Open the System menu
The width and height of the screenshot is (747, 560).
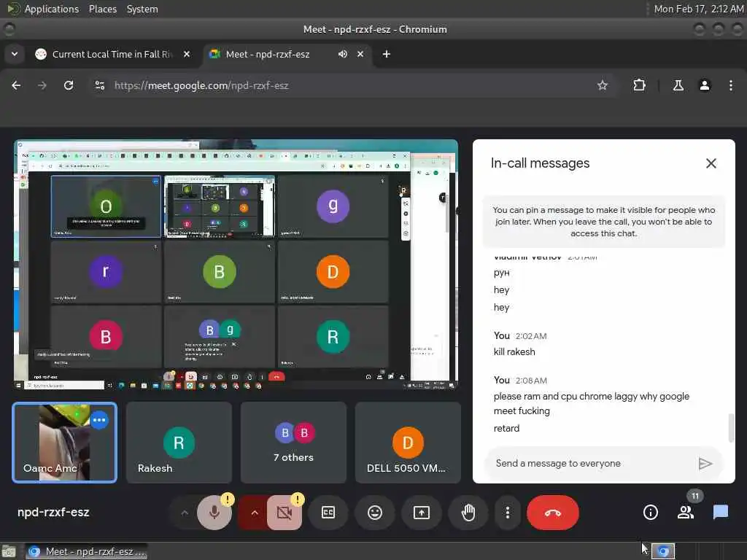point(142,9)
